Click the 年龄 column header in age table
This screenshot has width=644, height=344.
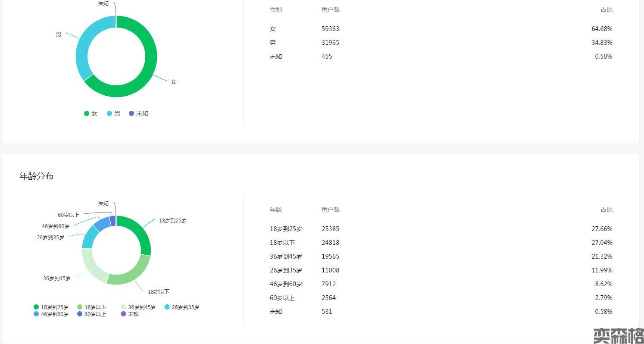click(276, 210)
